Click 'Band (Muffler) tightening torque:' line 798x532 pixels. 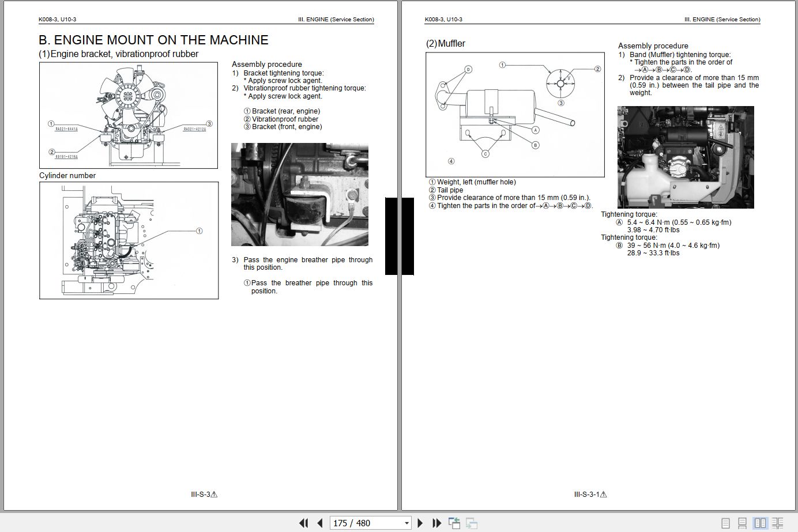[x=680, y=55]
